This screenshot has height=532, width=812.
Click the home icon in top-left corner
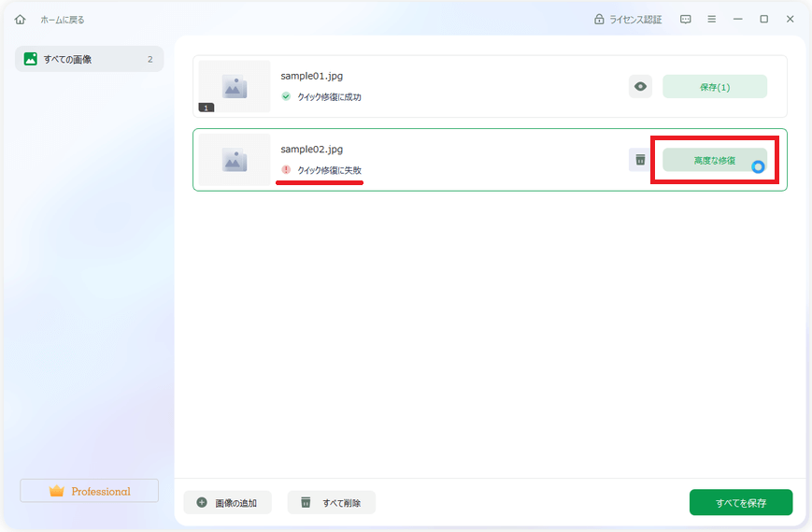pos(21,20)
